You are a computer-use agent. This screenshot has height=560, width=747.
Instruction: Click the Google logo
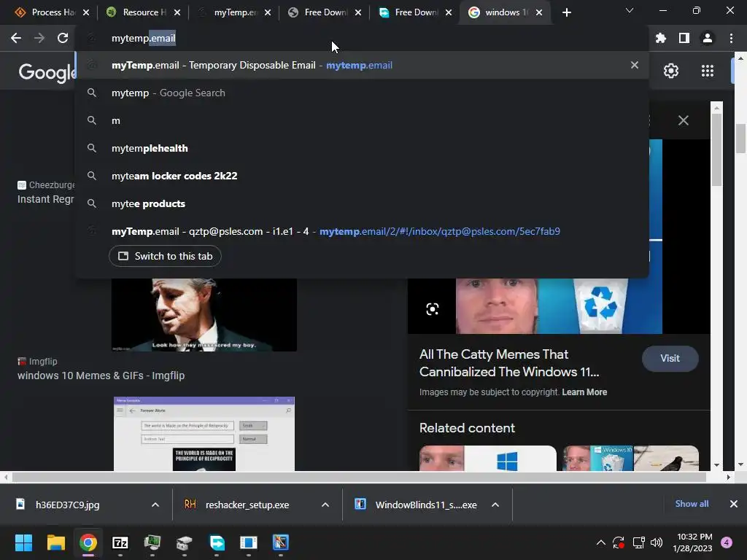(x=47, y=72)
